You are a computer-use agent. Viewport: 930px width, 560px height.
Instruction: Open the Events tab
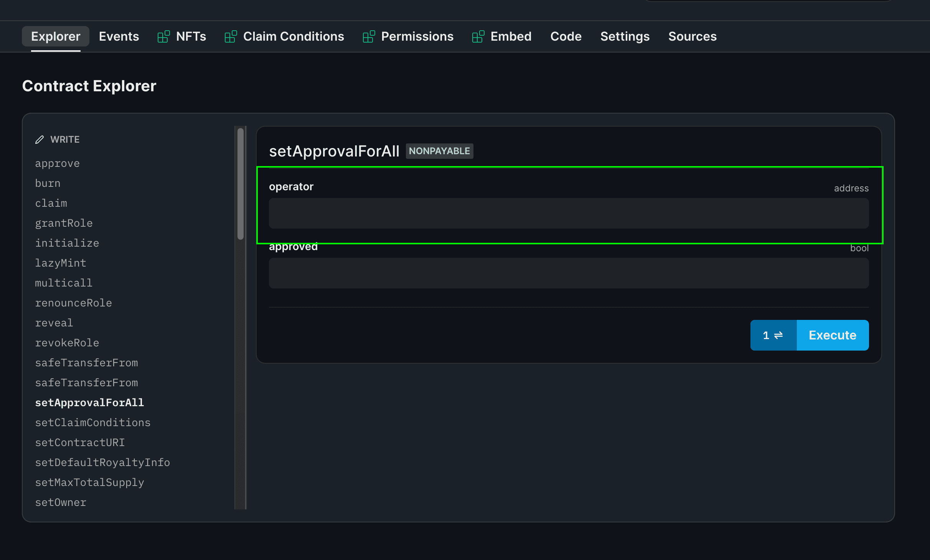pyautogui.click(x=119, y=36)
